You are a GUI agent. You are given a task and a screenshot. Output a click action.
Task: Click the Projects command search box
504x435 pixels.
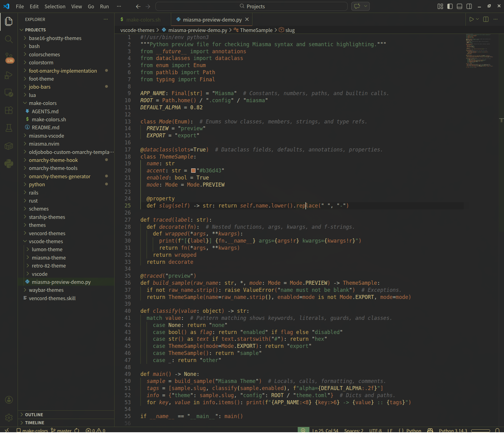pyautogui.click(x=252, y=6)
